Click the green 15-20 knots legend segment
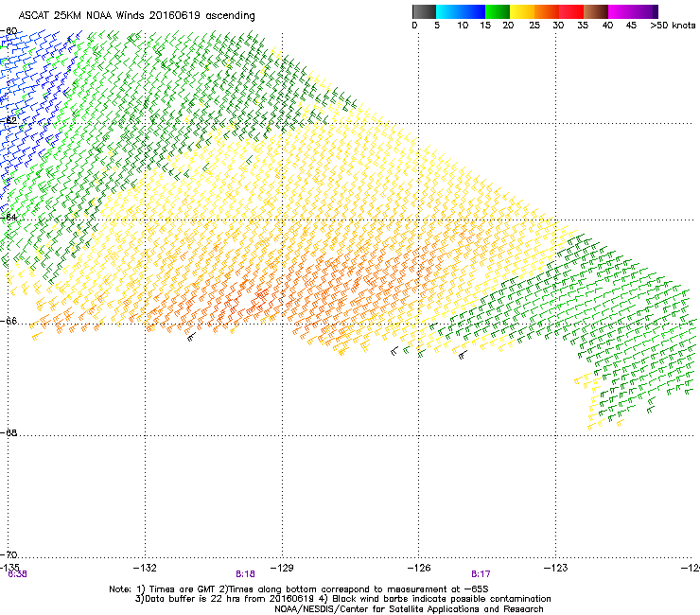 click(x=498, y=11)
